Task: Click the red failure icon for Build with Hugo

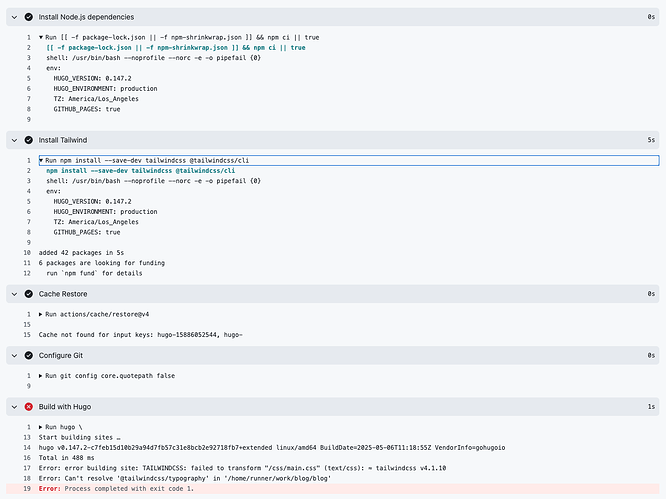Action: [28, 407]
